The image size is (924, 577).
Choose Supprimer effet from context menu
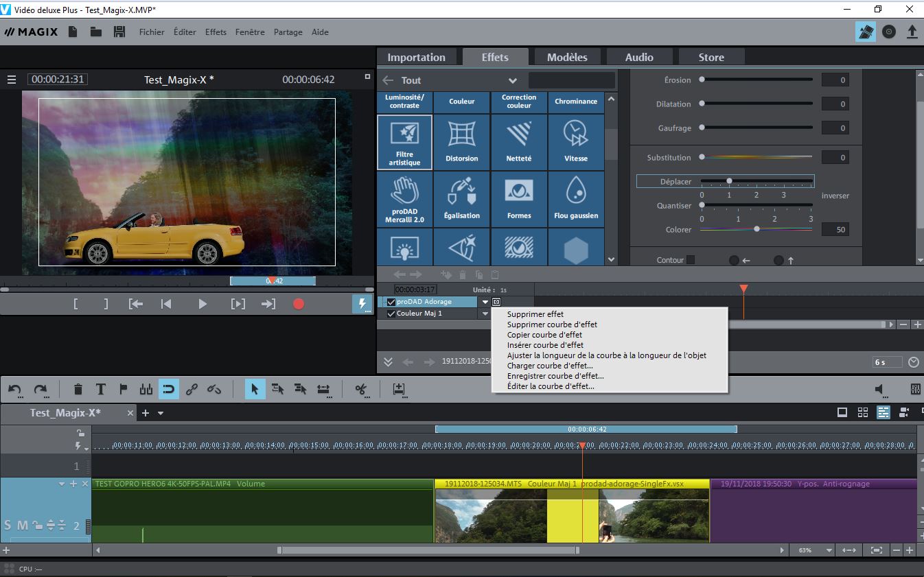535,314
